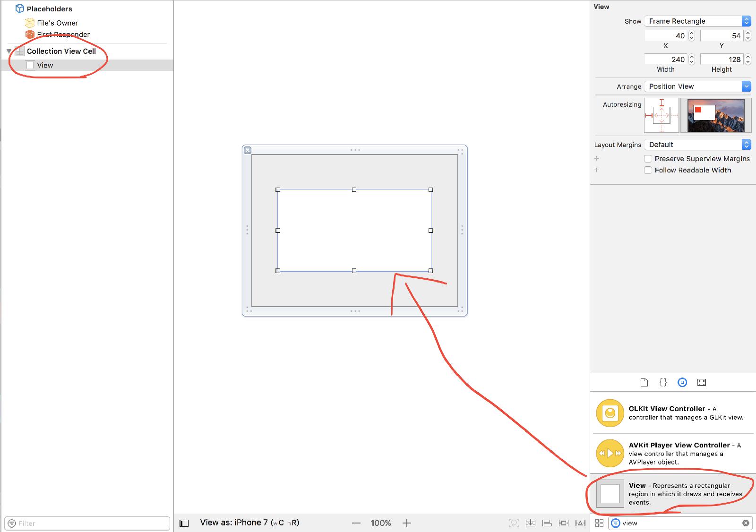
Task: Clear the library search field text
Action: tap(746, 523)
